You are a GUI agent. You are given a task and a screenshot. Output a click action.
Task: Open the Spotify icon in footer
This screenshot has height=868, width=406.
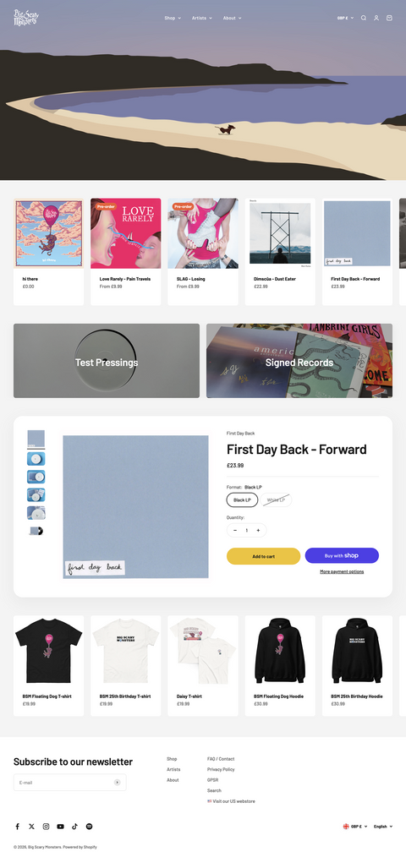(x=89, y=827)
